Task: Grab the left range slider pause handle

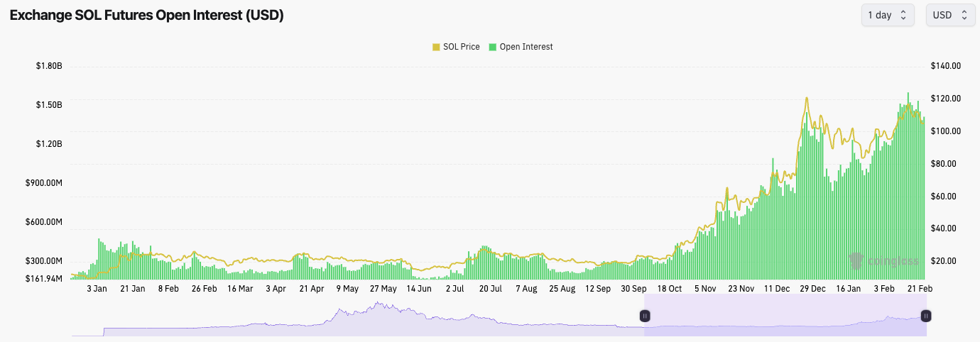Action: pos(645,316)
